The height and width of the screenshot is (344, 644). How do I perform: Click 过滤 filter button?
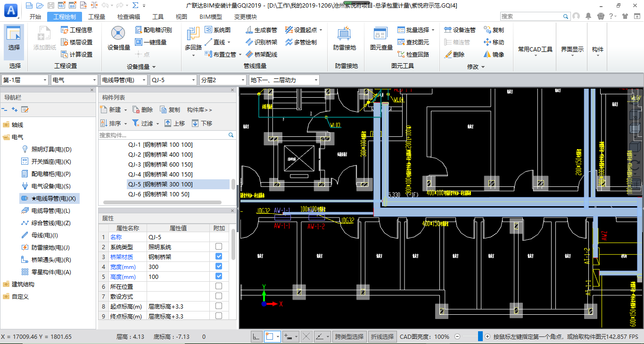click(145, 123)
